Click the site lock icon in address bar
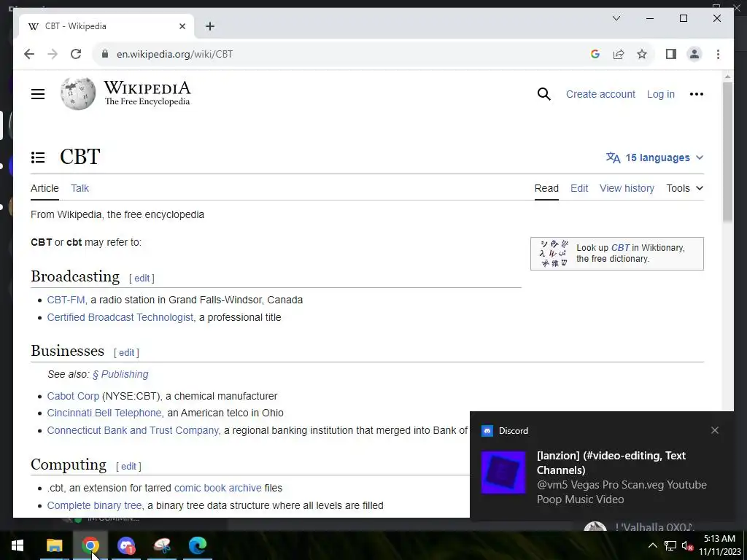 click(x=105, y=54)
